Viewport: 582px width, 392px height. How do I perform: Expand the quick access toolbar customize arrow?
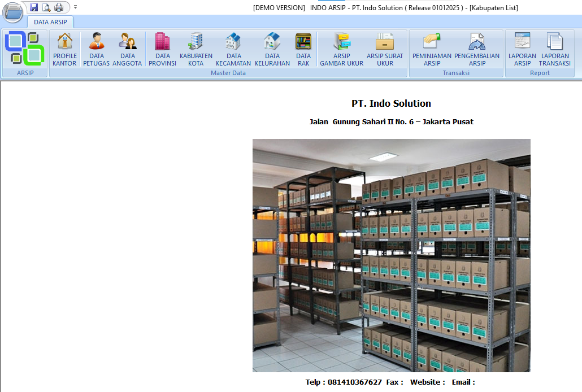(x=76, y=7)
